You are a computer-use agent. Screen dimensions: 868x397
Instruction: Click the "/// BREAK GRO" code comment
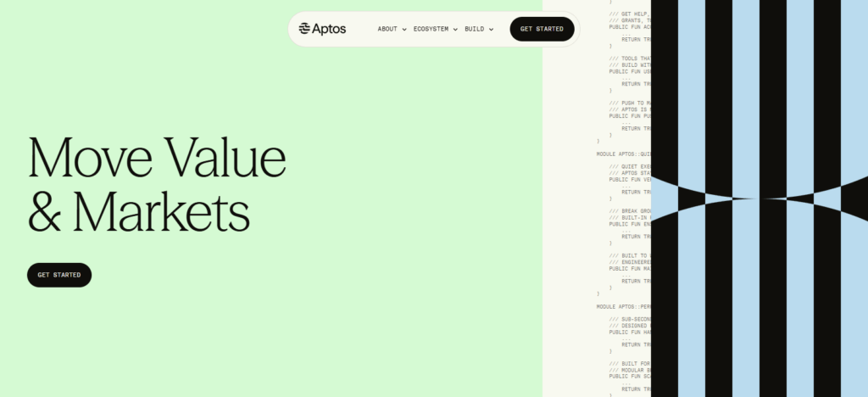pos(630,210)
